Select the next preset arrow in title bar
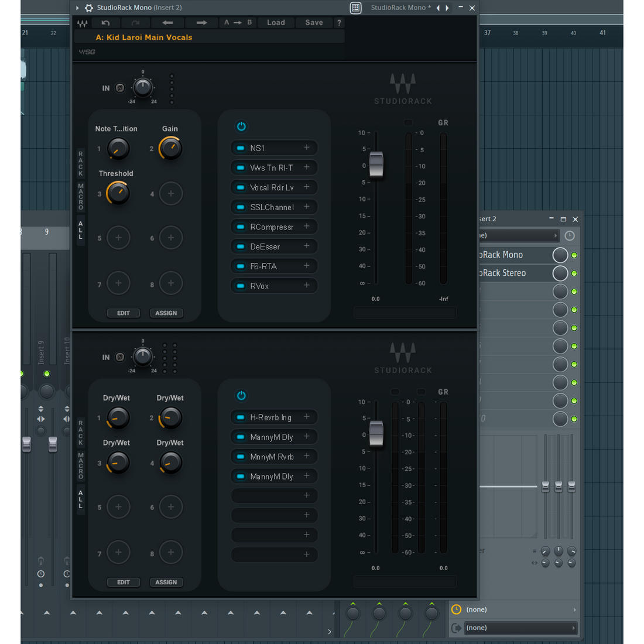 pyautogui.click(x=447, y=8)
